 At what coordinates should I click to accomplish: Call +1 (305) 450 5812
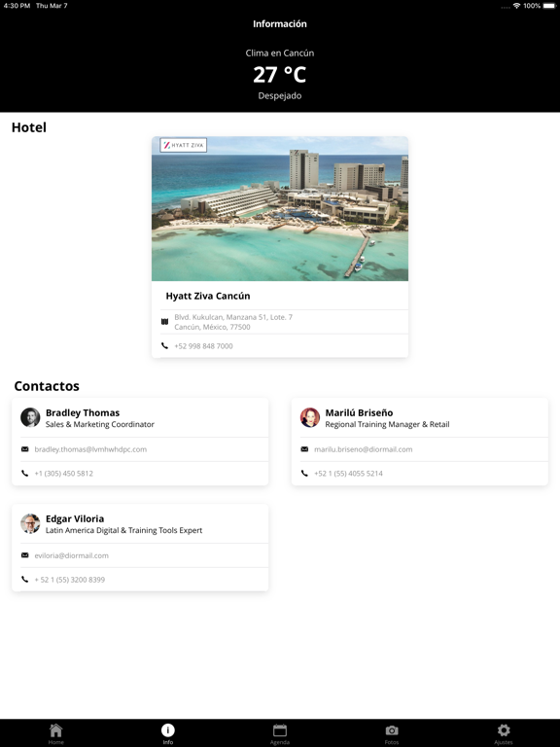(64, 473)
